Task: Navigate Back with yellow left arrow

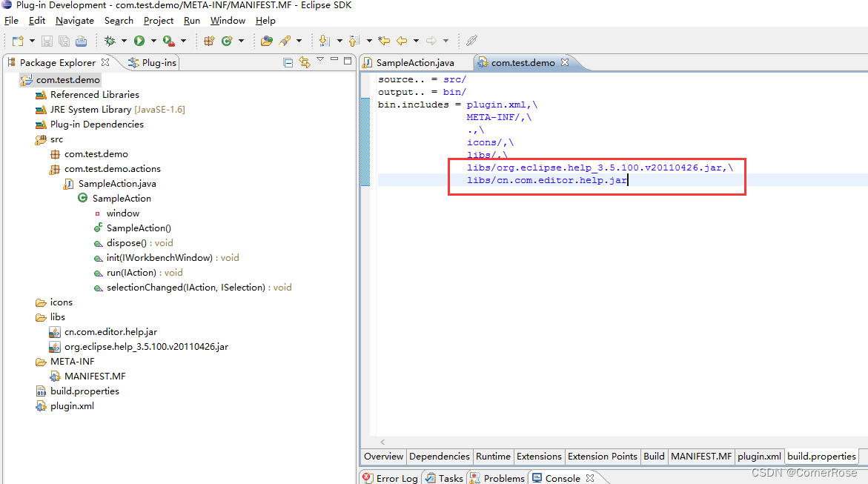Action: (402, 41)
